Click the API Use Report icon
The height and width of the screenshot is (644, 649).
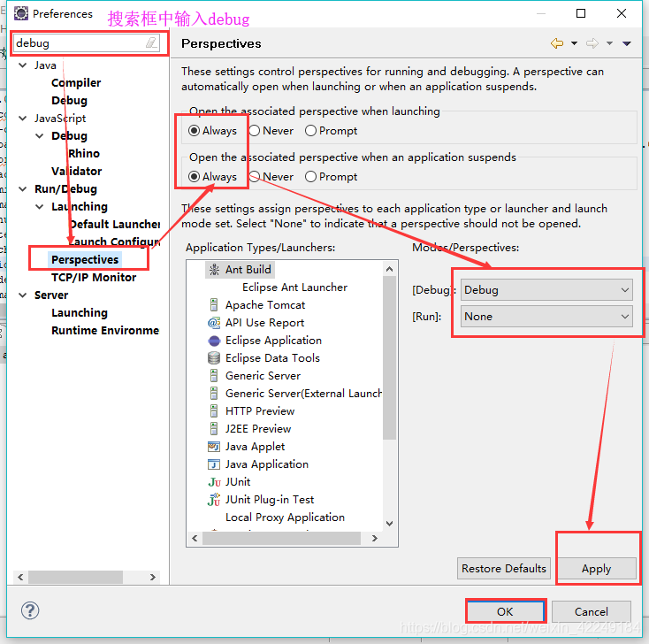click(214, 323)
